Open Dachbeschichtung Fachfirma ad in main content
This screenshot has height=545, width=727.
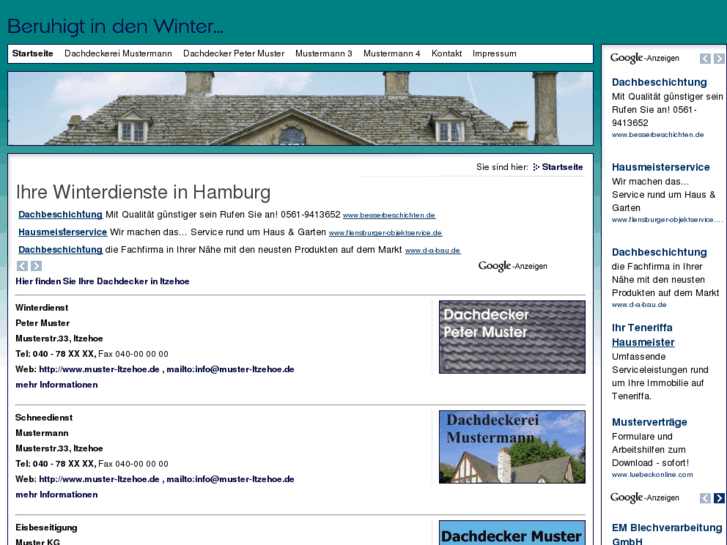click(60, 250)
